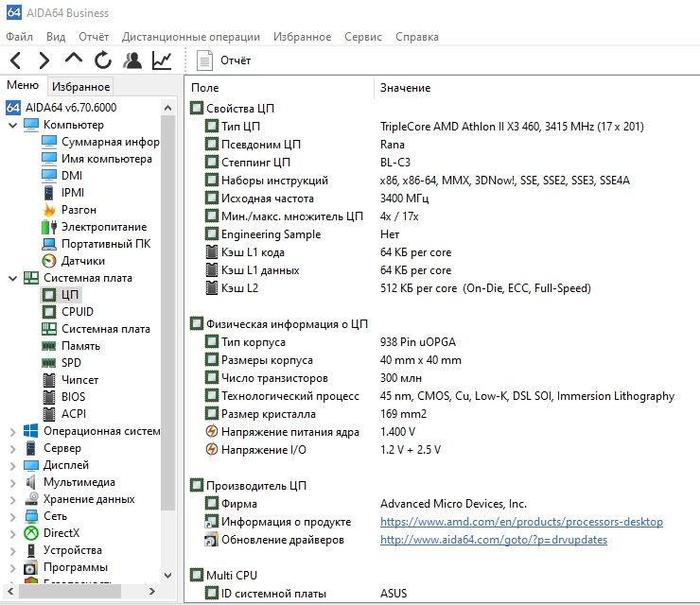
Task: Go forward with the right arrow toolbar icon
Action: point(44,60)
